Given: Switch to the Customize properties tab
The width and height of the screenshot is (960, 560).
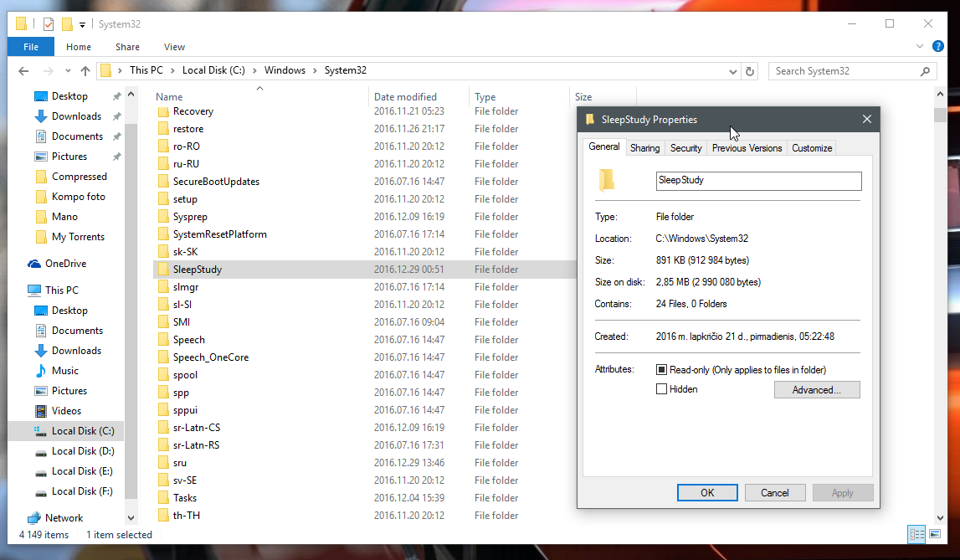Looking at the screenshot, I should click(812, 148).
